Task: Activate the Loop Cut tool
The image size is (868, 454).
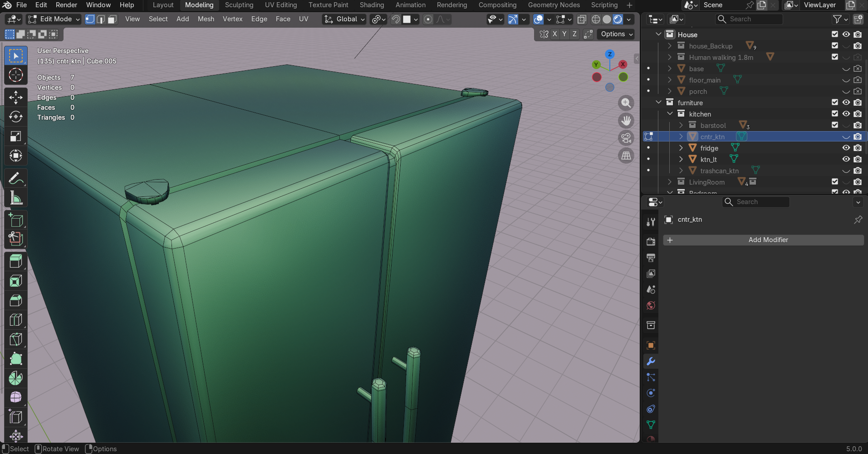Action: click(16, 320)
